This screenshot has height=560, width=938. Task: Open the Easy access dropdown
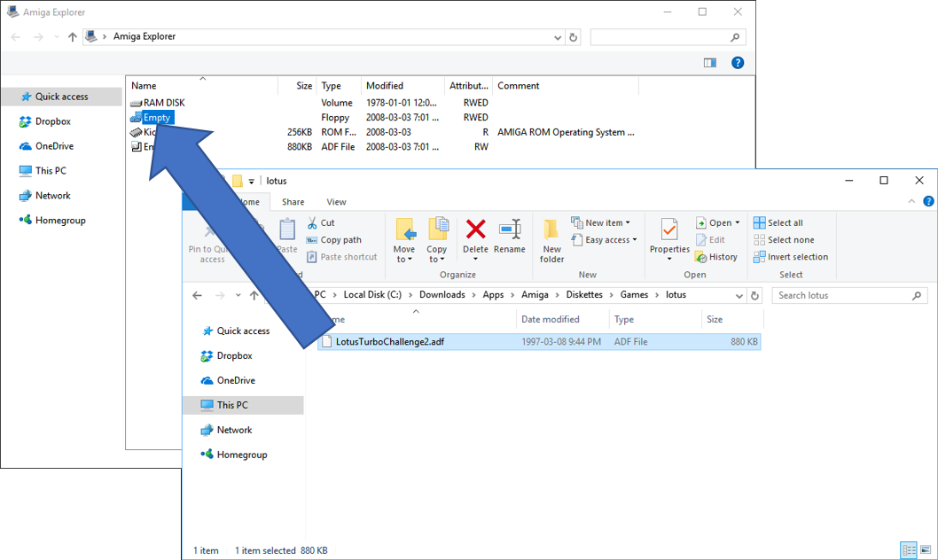click(x=604, y=239)
